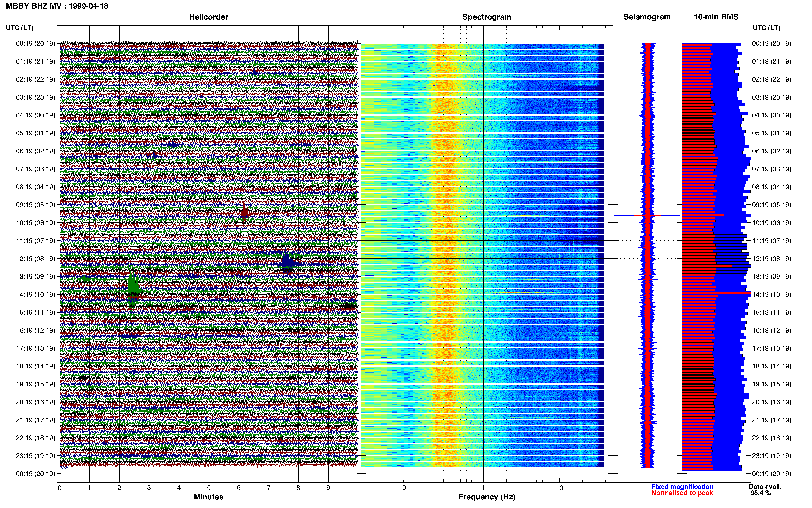The height and width of the screenshot is (508, 812).
Task: Click the '15:19 (11:19)' time label on the RMS axis
Action: point(772,312)
